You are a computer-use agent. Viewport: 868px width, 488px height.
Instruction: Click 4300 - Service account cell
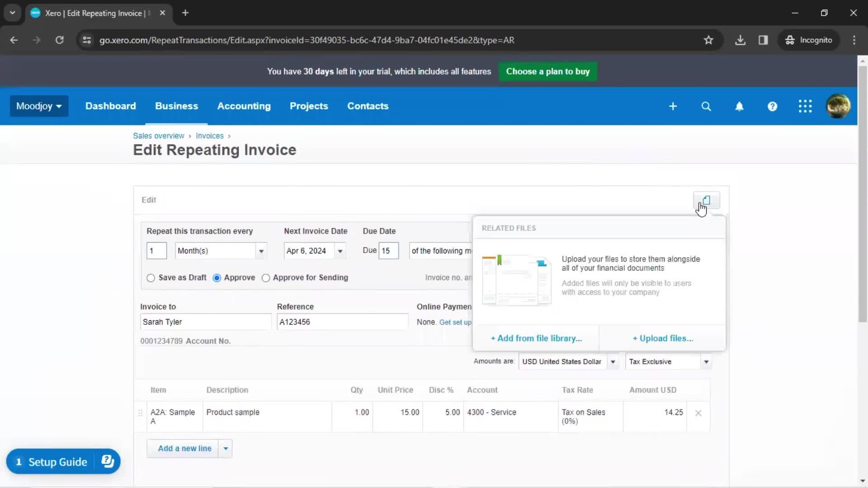pyautogui.click(x=511, y=417)
